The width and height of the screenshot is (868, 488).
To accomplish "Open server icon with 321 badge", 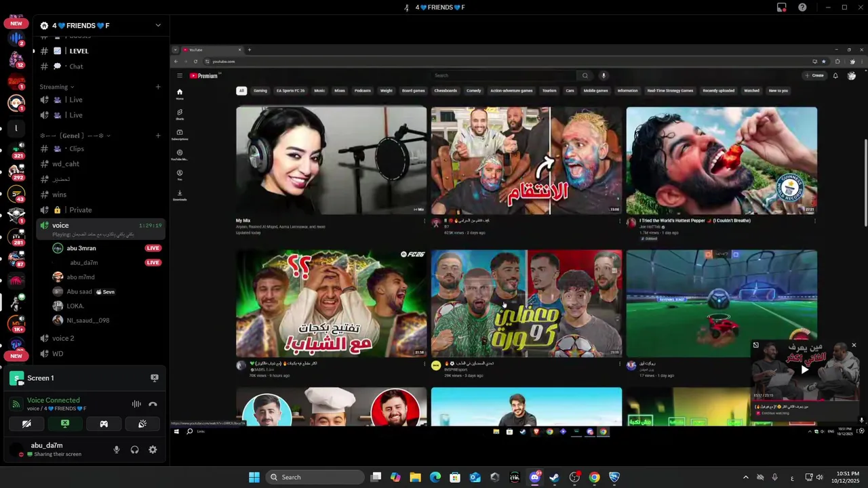I will tap(16, 150).
